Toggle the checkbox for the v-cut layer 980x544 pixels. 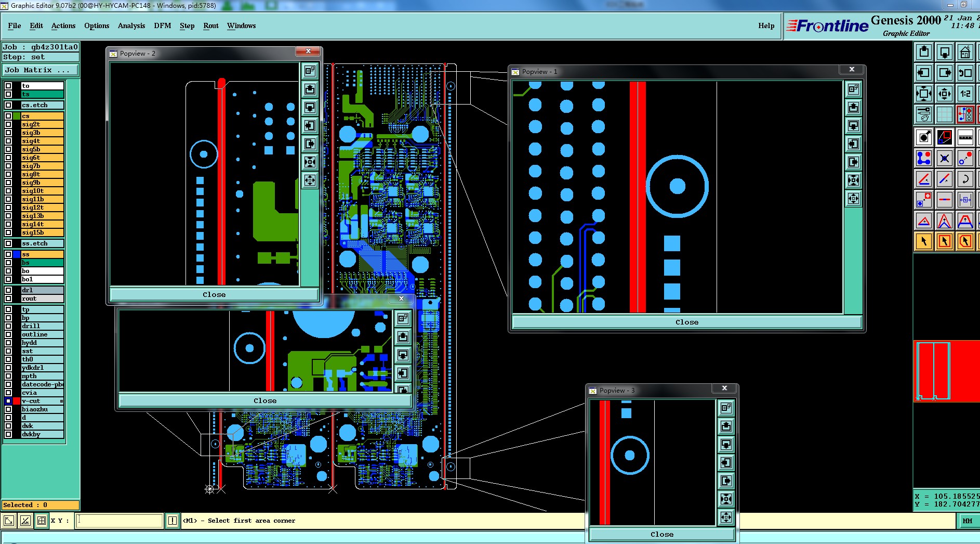[x=8, y=401]
